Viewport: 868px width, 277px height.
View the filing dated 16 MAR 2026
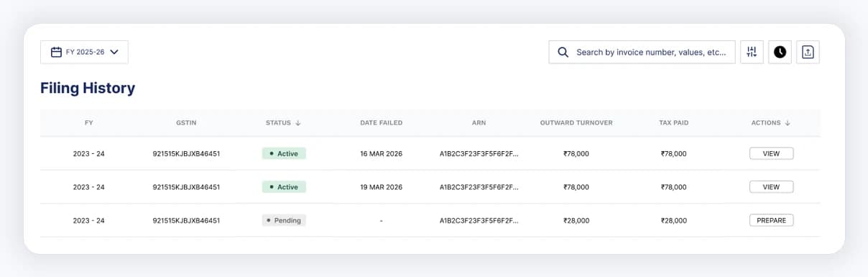point(771,153)
